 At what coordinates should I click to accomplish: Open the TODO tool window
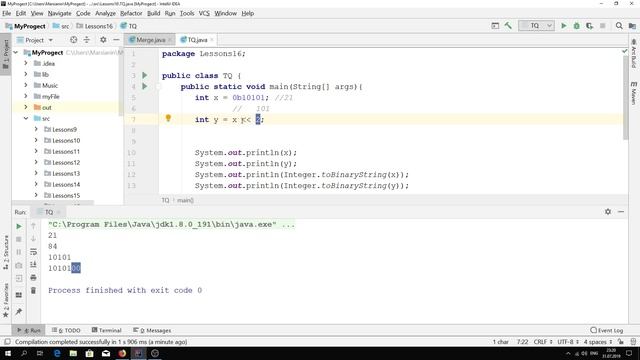(66, 330)
